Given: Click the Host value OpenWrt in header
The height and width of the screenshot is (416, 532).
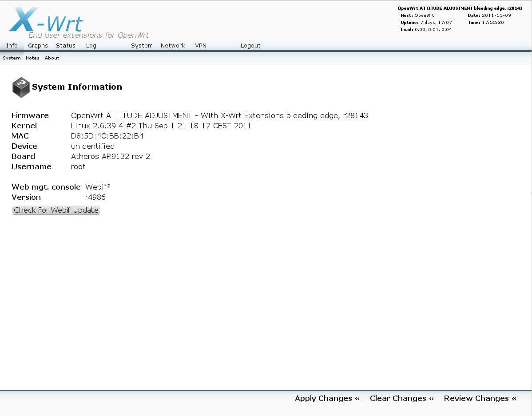Looking at the screenshot, I should (424, 15).
